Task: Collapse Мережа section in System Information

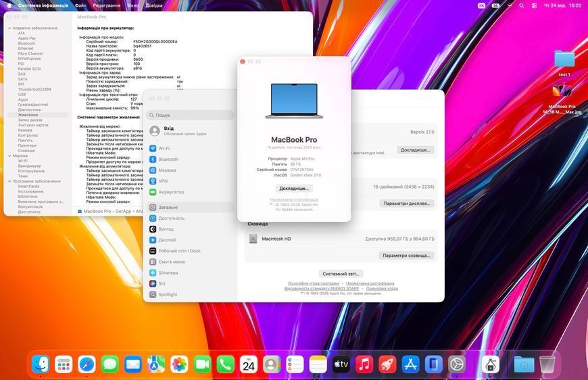Action: 9,156
